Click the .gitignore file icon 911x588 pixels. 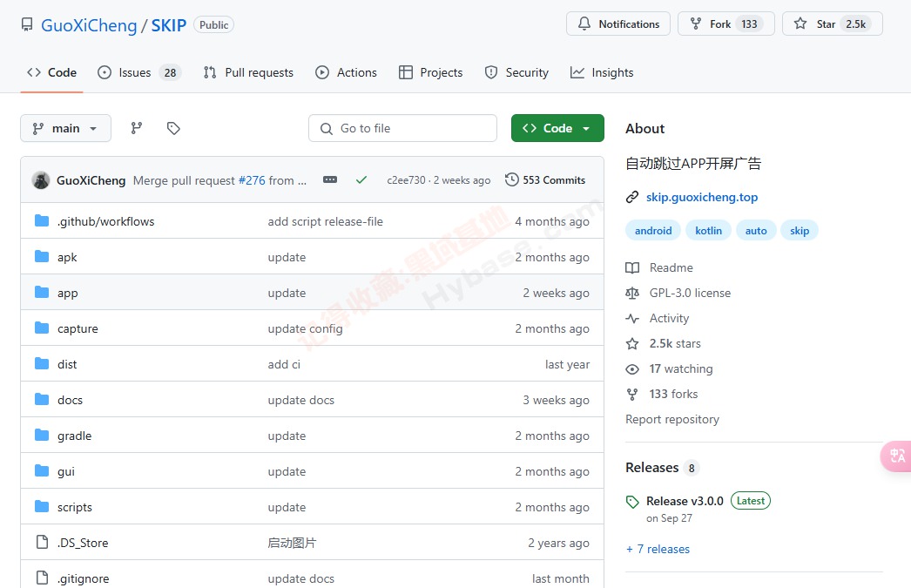pyautogui.click(x=42, y=578)
